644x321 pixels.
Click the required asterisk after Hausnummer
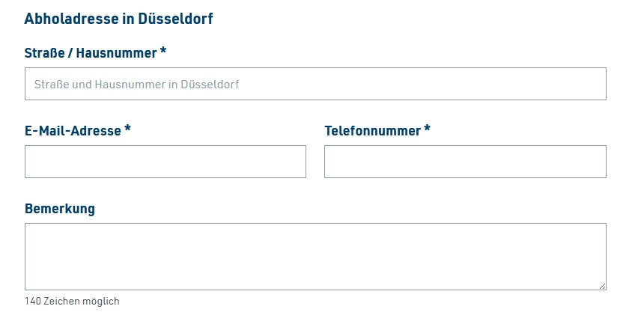[x=163, y=52]
